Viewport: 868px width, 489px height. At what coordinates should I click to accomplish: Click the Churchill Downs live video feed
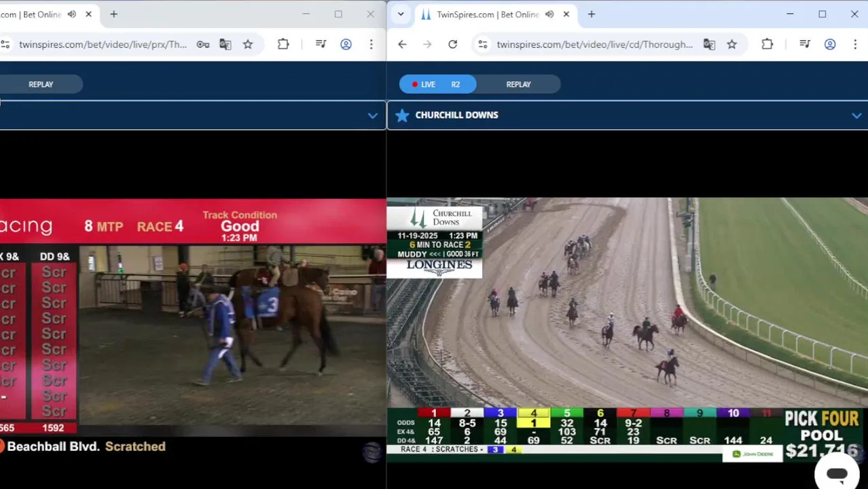coord(627,329)
